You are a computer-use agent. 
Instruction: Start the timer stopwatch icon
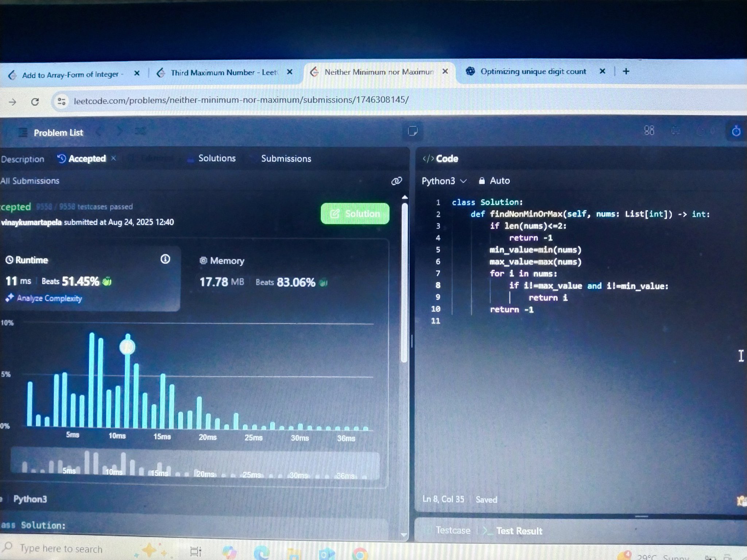pos(736,131)
